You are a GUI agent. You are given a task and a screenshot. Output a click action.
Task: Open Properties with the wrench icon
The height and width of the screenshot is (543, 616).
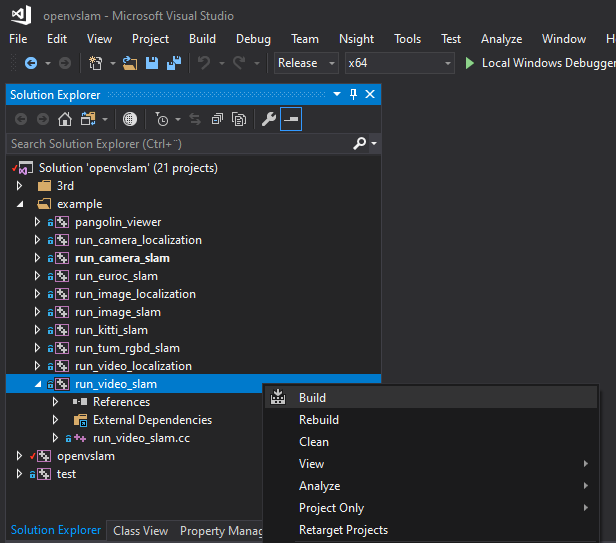click(x=269, y=119)
